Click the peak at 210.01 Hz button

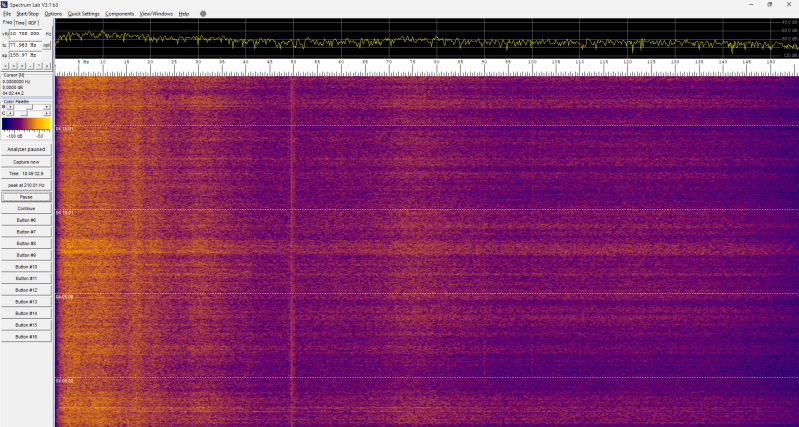point(26,185)
